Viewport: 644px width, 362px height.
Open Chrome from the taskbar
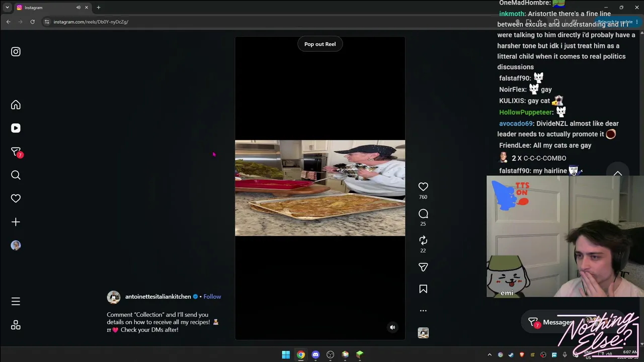(x=300, y=354)
